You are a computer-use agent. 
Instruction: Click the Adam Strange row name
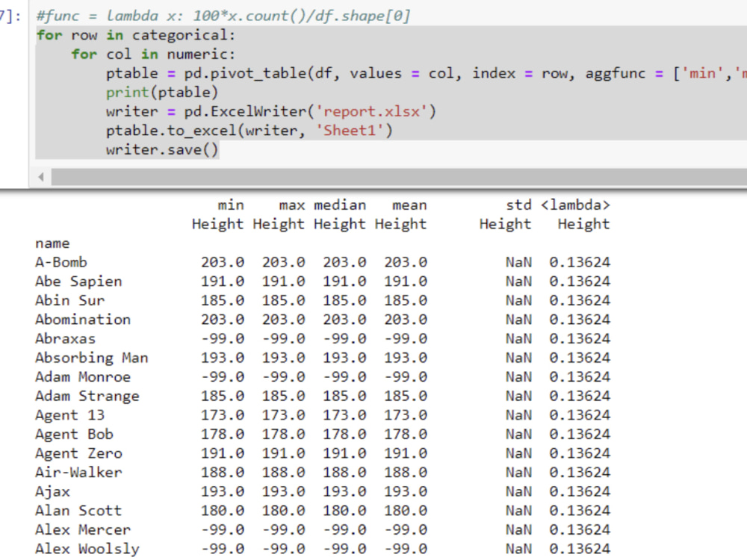87,396
